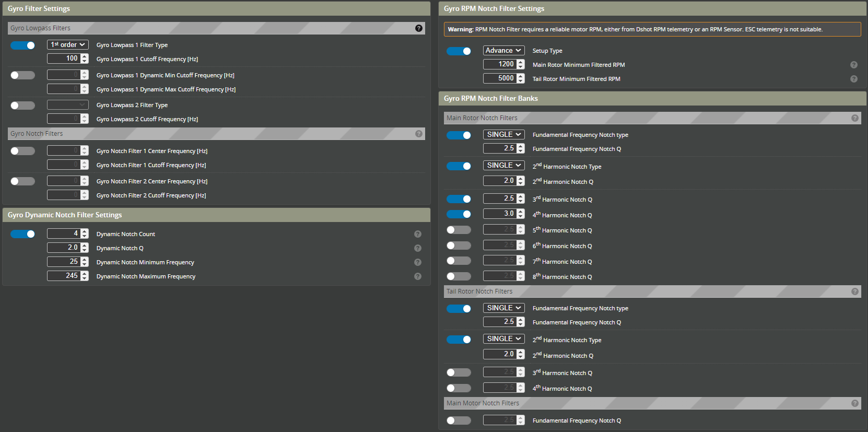This screenshot has width=868, height=432.
Task: Open Gyro Lowpass 1 Filter Type dropdown
Action: pyautogui.click(x=68, y=45)
